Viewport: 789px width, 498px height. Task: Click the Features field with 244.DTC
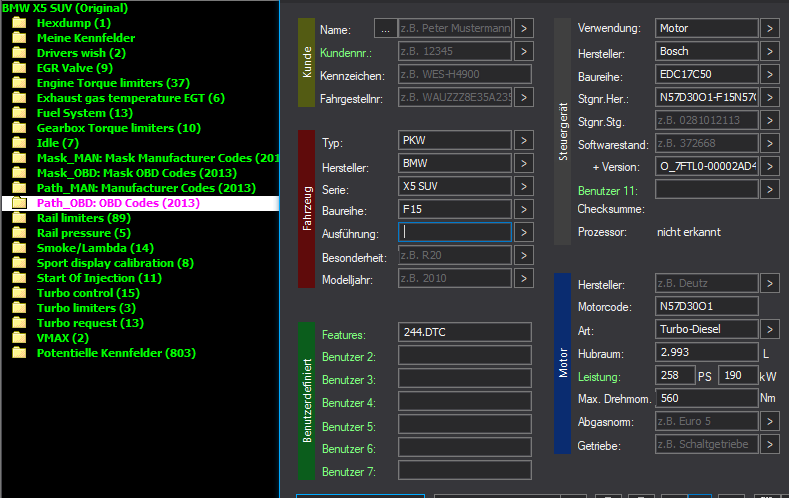(465, 332)
